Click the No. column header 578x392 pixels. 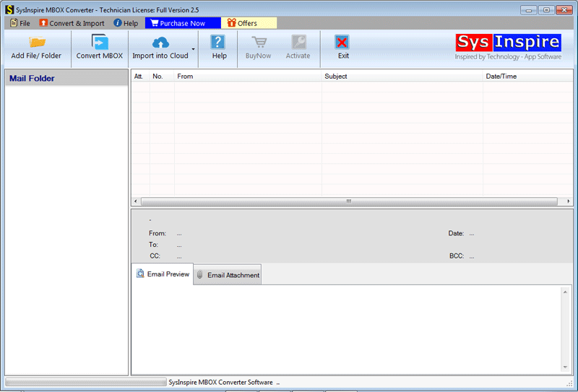click(161, 77)
